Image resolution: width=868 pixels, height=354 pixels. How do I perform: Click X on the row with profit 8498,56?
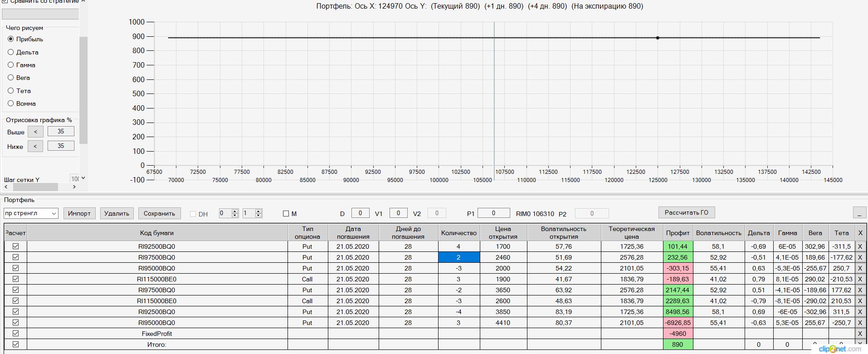pyautogui.click(x=860, y=312)
